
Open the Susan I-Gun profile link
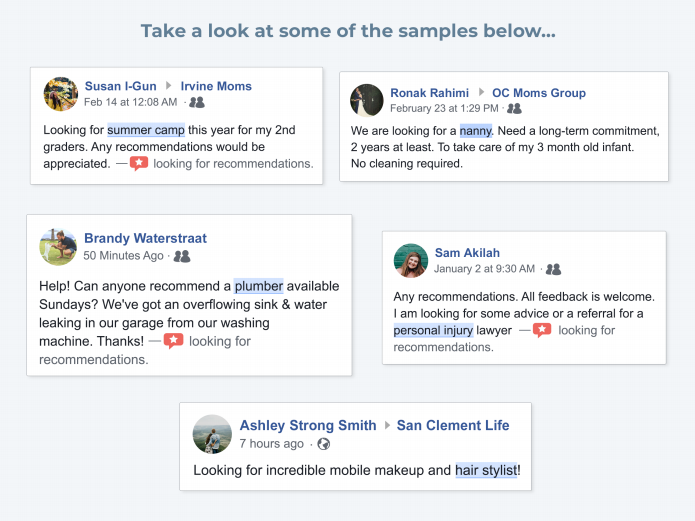pos(121,86)
